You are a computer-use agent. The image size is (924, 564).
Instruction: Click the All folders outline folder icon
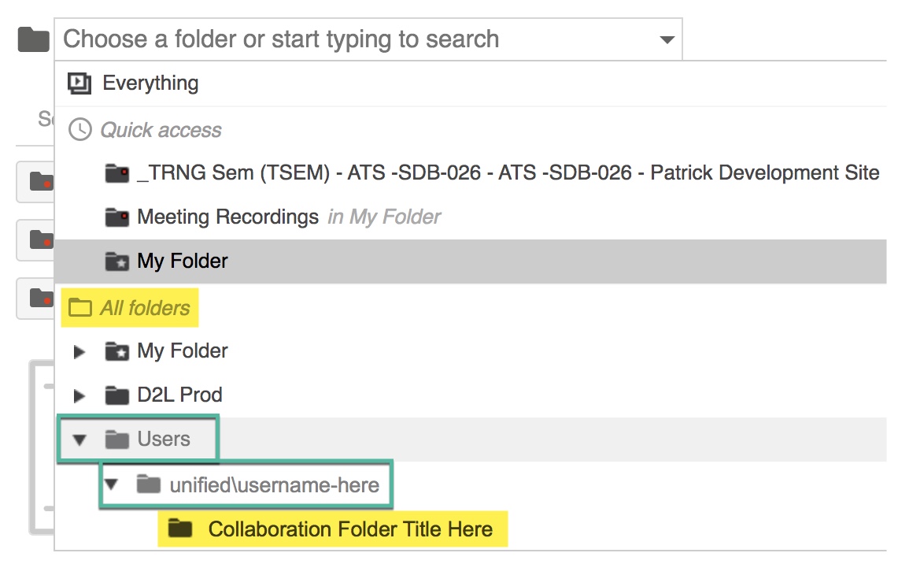[x=79, y=307]
